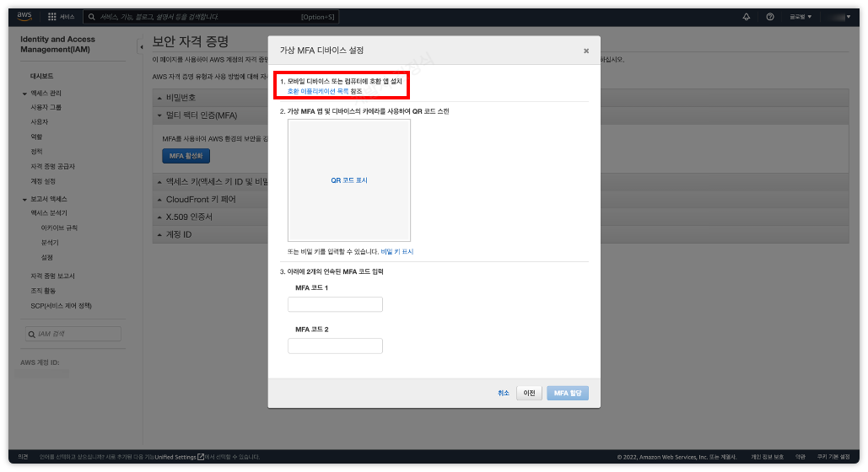Viewport: 868px width, 472px height.
Task: Open 쿠키 기본 설정 footer link
Action: coord(833,457)
